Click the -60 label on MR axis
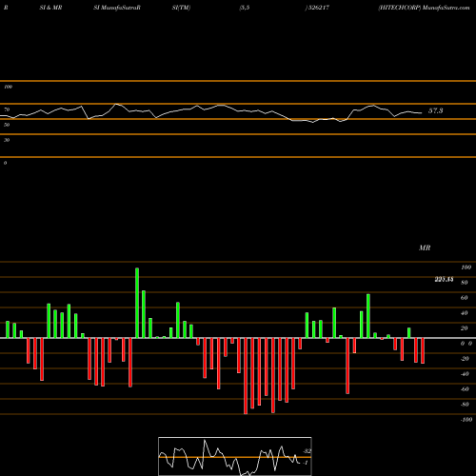Screen dimensions: 476x476 [x=465, y=389]
